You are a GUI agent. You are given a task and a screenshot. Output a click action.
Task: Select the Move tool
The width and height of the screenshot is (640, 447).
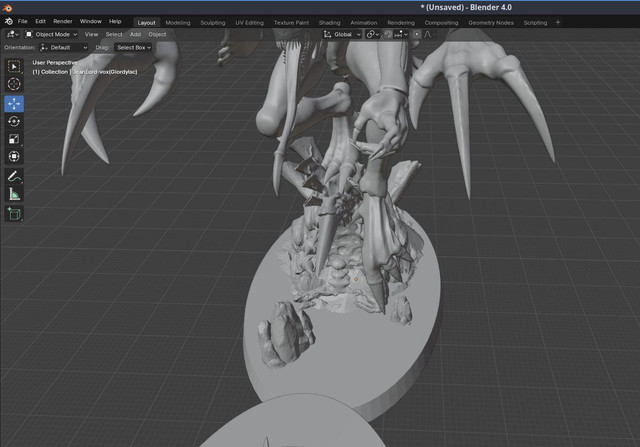pos(14,104)
